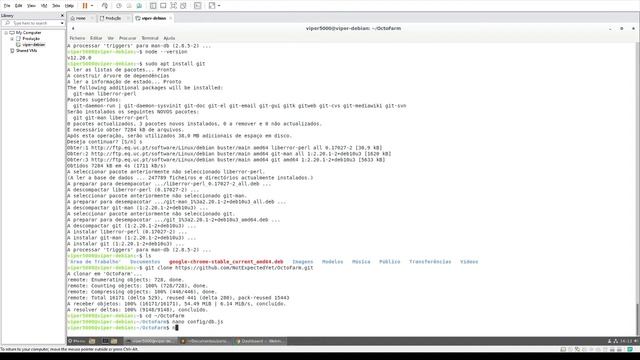Viewport: 640px width, 360px height.
Task: Enter full screen mode icon
Action: (x=173, y=6)
